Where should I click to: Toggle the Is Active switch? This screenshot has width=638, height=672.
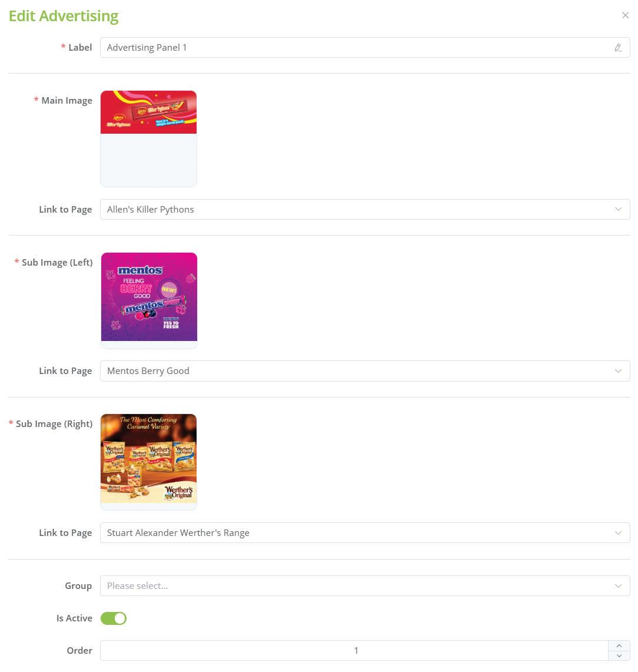click(x=114, y=618)
